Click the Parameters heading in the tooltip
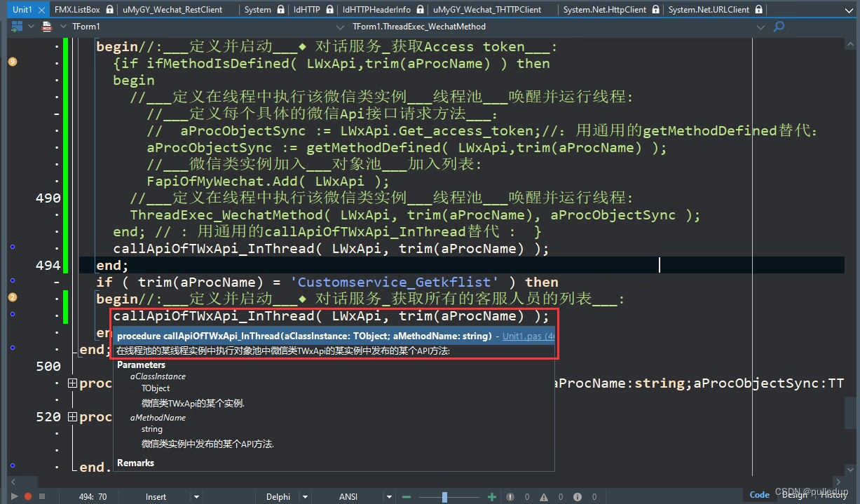The height and width of the screenshot is (504, 860). (x=141, y=365)
